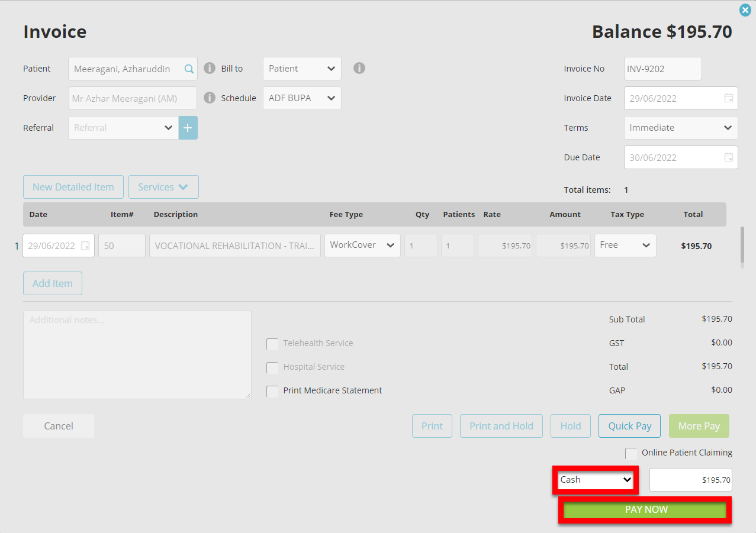Click the info icon next to Patient field
This screenshot has height=533, width=756.
pyautogui.click(x=209, y=69)
